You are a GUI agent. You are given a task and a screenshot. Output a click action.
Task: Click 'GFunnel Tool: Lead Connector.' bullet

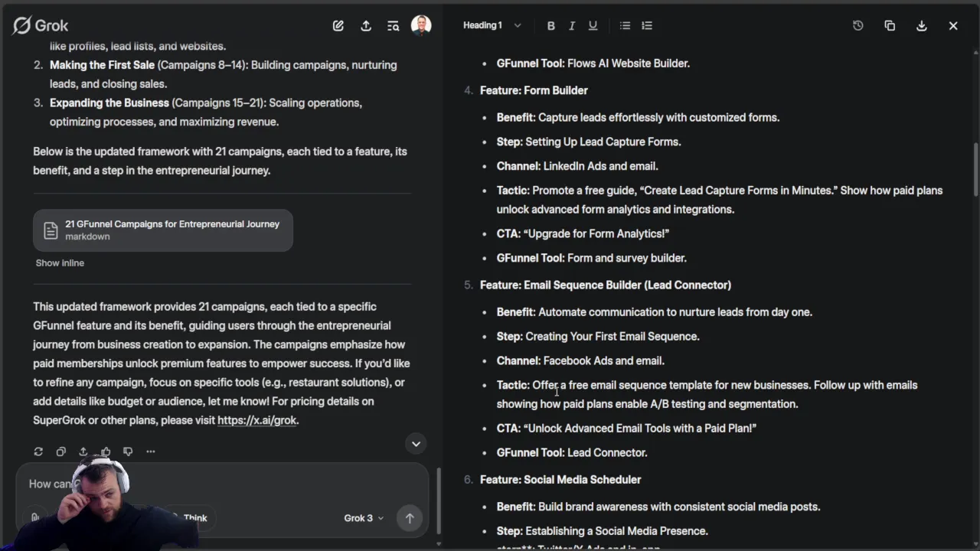point(572,452)
